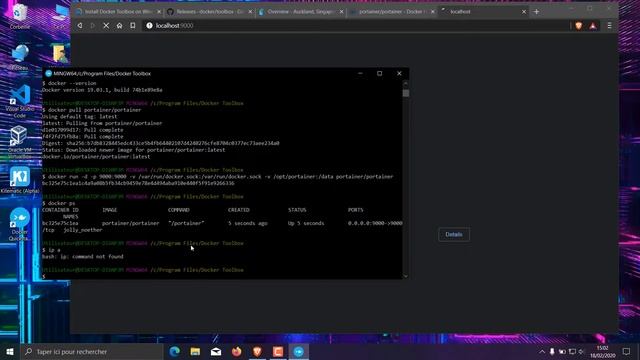Open the Réseau network desktop icon
640x360 pixels.
(19, 57)
